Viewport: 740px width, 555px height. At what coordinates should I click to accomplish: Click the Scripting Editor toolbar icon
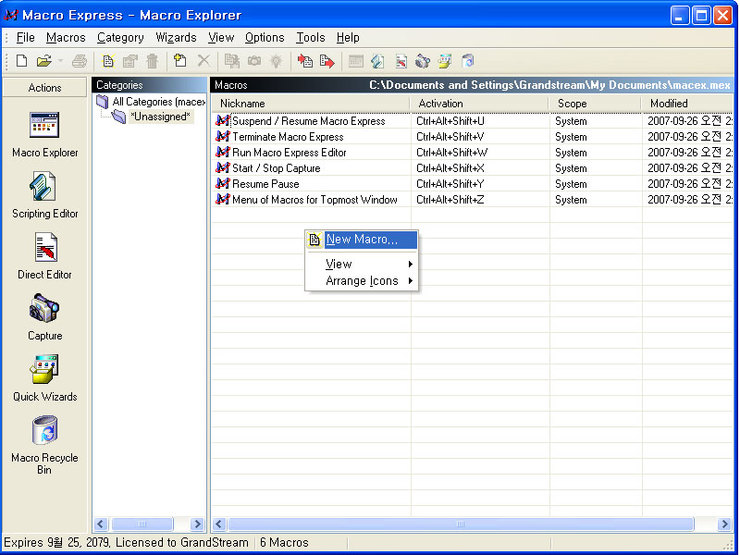[378, 61]
